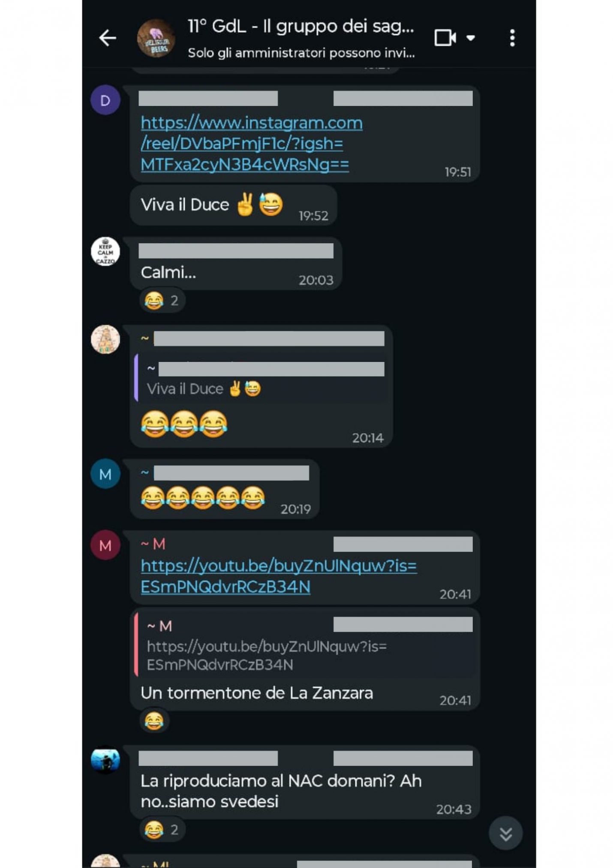Tap the purple D sender avatar
This screenshot has width=613, height=868.
click(105, 100)
